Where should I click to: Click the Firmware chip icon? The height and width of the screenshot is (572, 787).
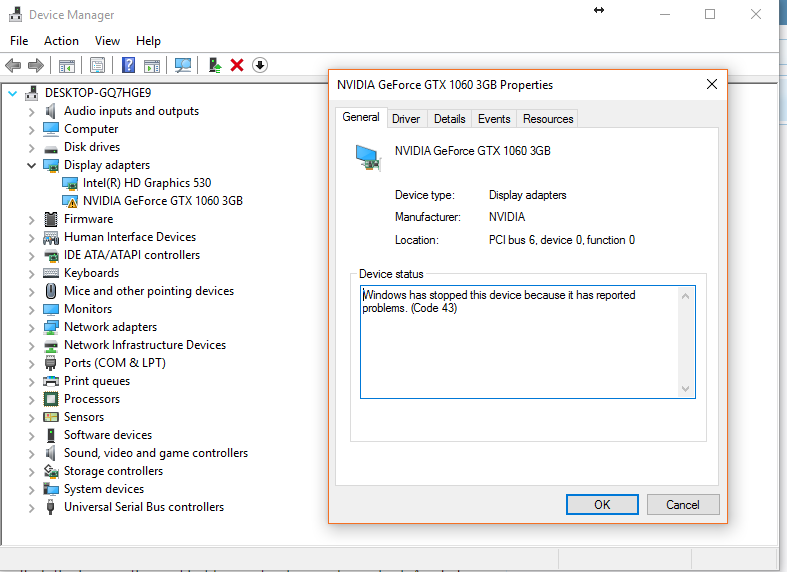point(51,219)
